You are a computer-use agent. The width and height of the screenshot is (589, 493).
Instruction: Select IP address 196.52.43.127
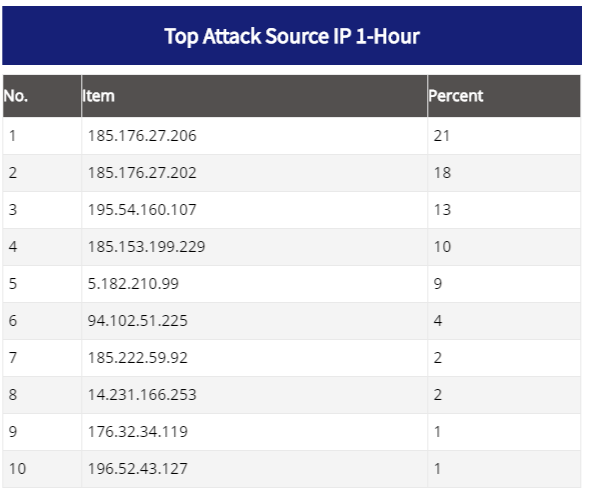(x=137, y=469)
